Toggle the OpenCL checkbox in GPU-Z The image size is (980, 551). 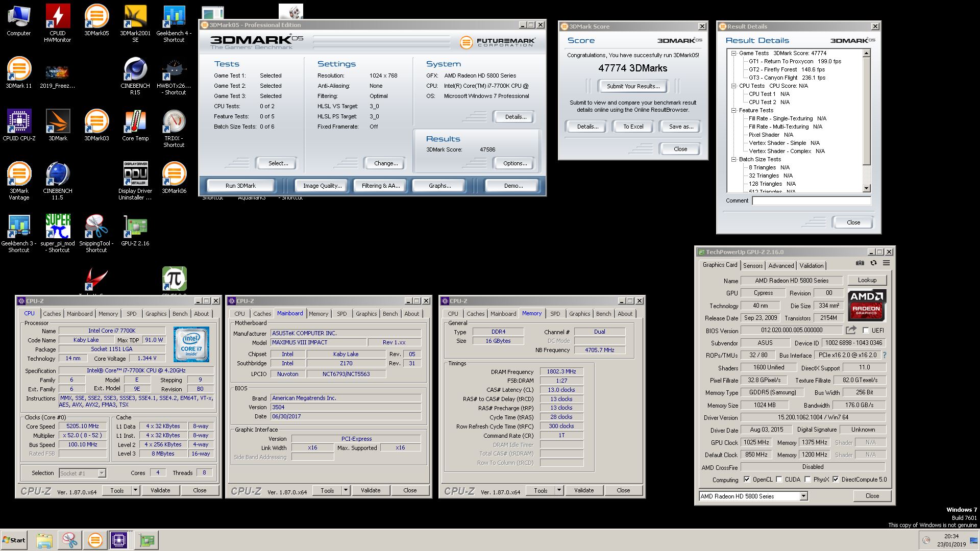coord(747,480)
